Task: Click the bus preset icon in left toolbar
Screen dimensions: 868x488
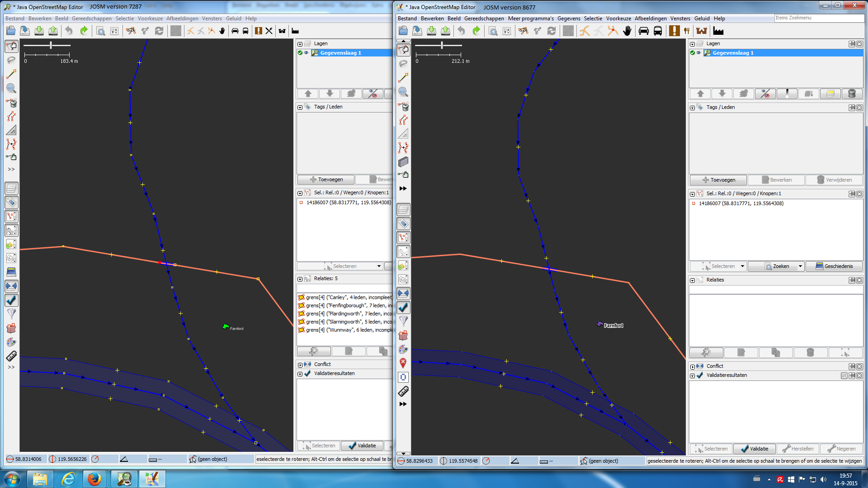Action: pos(245,31)
